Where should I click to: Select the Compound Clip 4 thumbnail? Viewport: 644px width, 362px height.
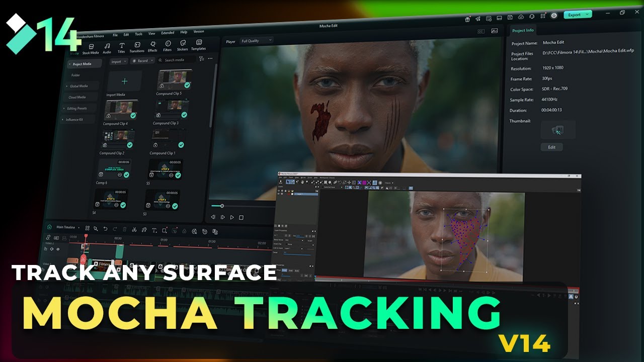[x=121, y=110]
